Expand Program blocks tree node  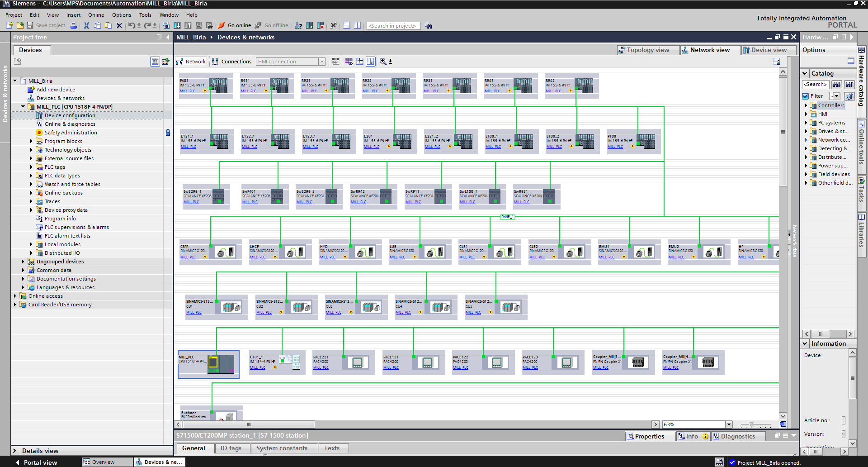[x=31, y=141]
